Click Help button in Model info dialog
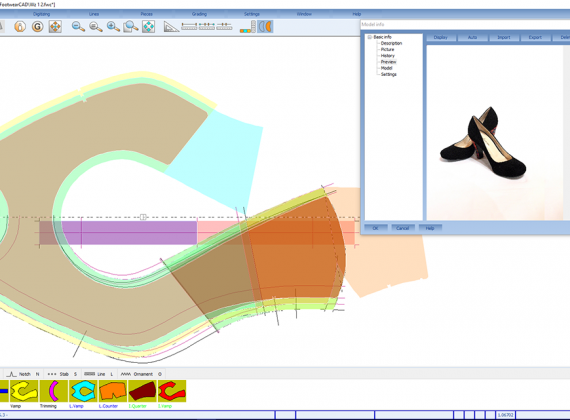570x420 pixels. (x=430, y=228)
